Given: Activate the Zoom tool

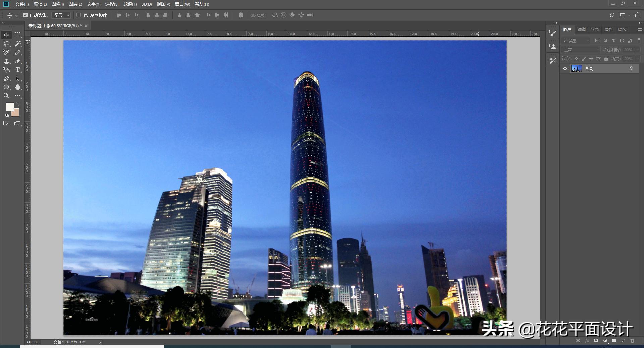Looking at the screenshot, I should [6, 96].
